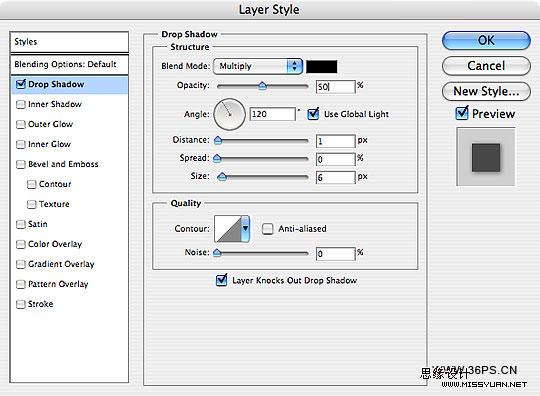Image resolution: width=540 pixels, height=396 pixels.
Task: Toggle Use Global Light checkbox
Action: (313, 114)
